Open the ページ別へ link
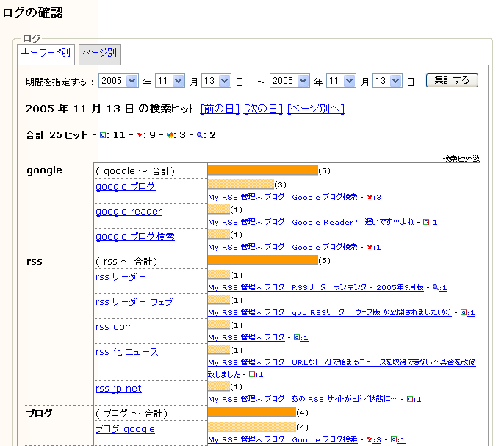Image resolution: width=504 pixels, height=446 pixels. [x=316, y=109]
